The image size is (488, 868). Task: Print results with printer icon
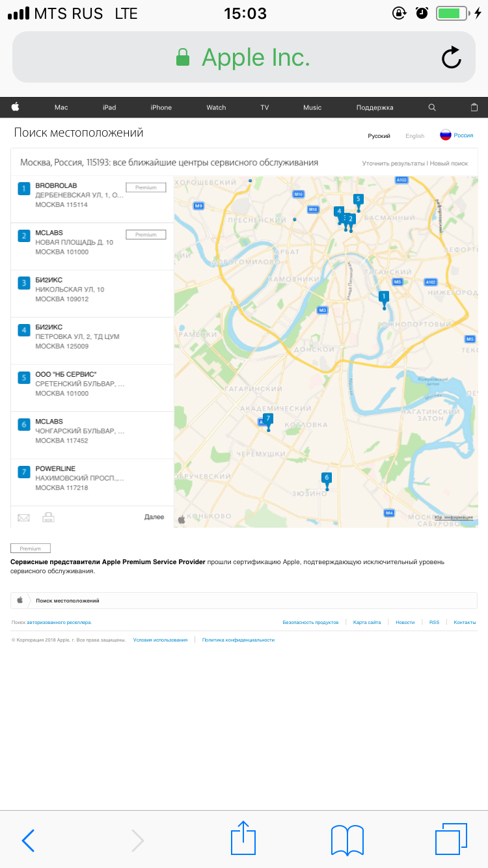pyautogui.click(x=48, y=517)
